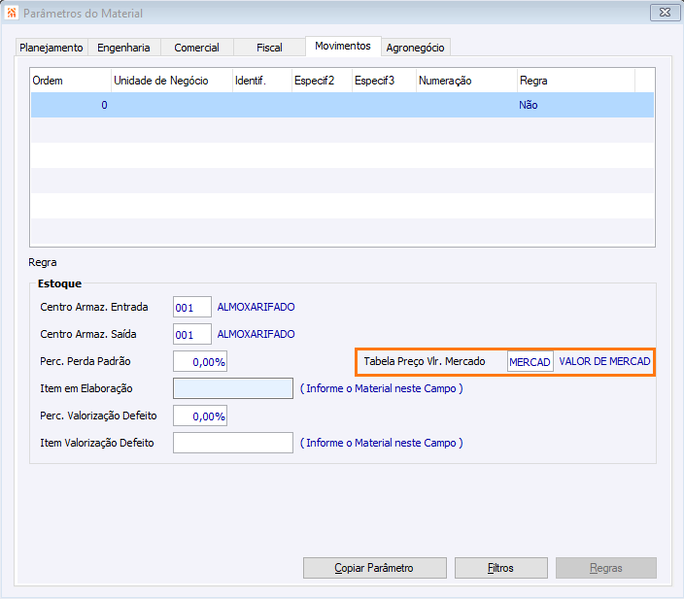Click the Centro Armaz. Entrada code field
The image size is (684, 599).
(192, 307)
